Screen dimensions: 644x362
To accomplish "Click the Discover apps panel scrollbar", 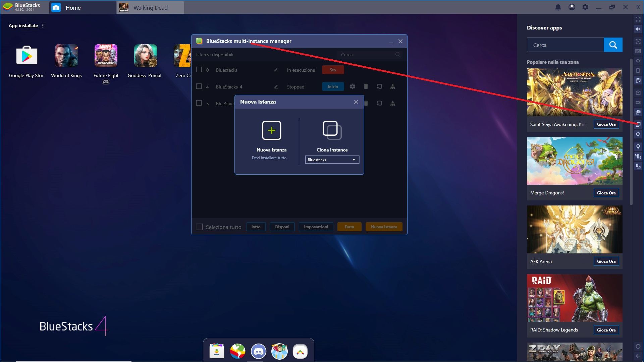I will [x=631, y=132].
